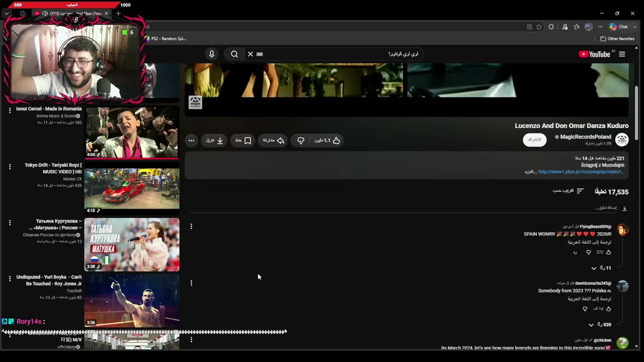Open FlyingBeast009 profile avatar
This screenshot has height=362, width=644.
[623, 230]
